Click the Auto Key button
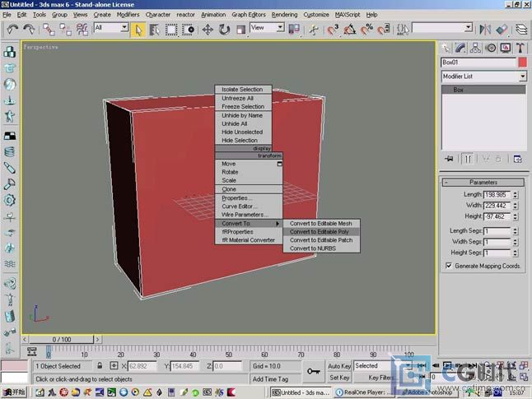532x399 pixels. pyautogui.click(x=339, y=366)
